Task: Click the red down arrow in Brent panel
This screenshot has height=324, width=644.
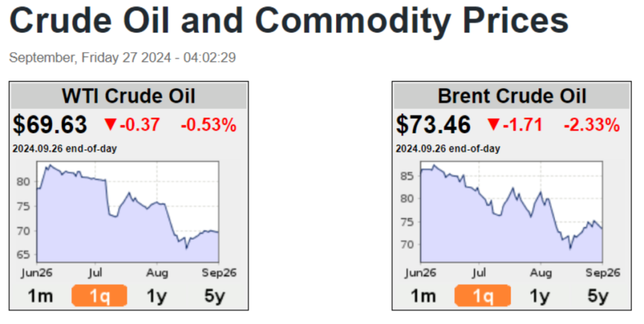Action: coord(494,125)
